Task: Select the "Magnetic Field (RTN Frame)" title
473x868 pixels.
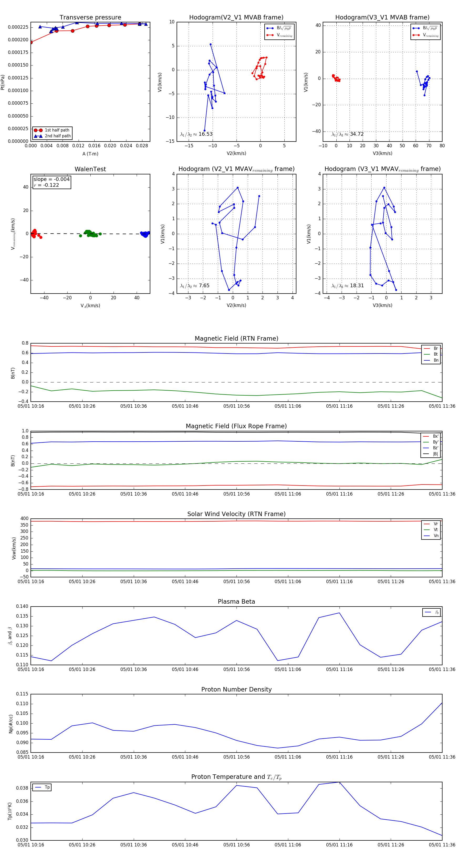Action: [236, 339]
